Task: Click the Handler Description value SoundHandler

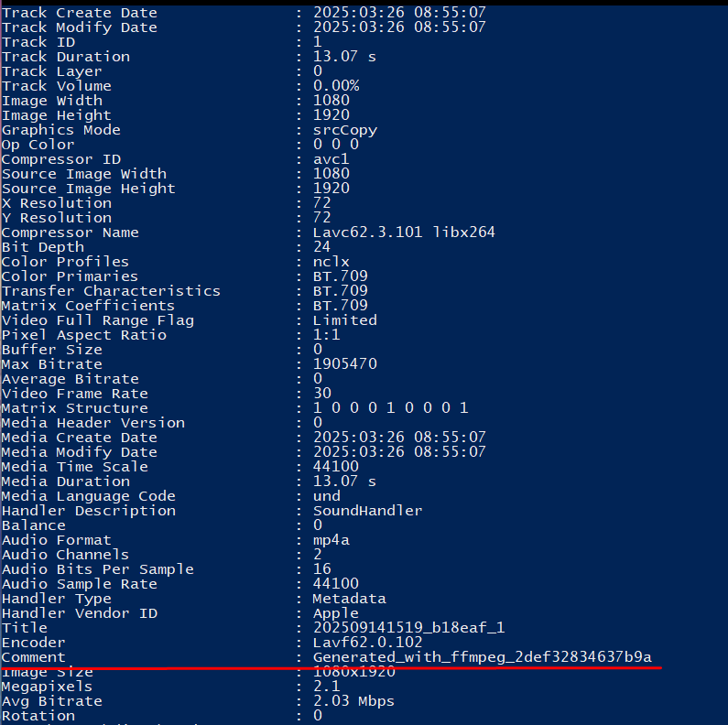Action: point(368,511)
